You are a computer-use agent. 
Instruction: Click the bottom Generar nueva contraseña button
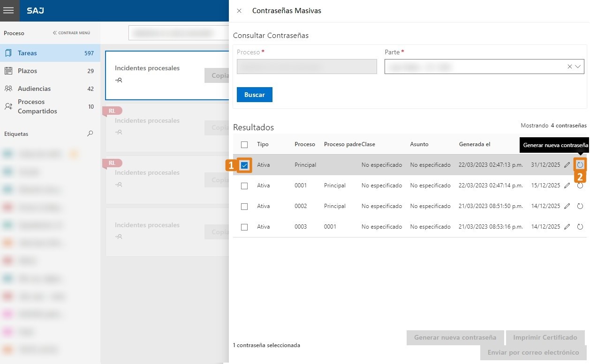point(455,337)
